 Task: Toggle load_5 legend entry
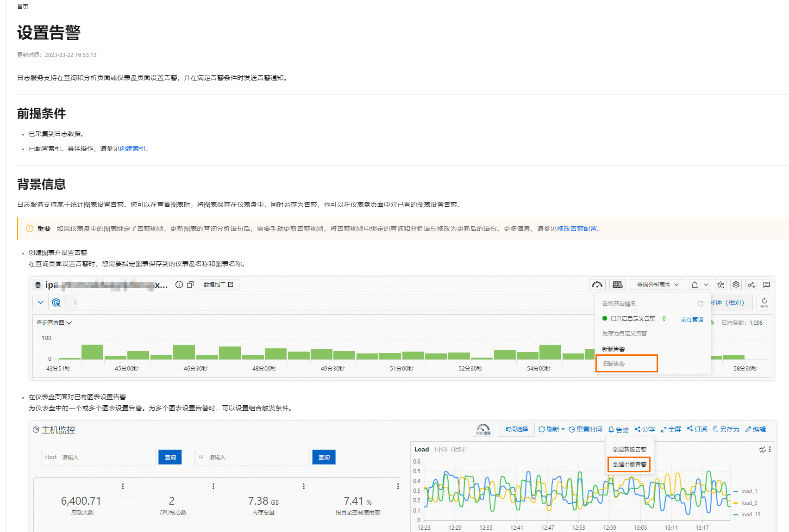745,503
